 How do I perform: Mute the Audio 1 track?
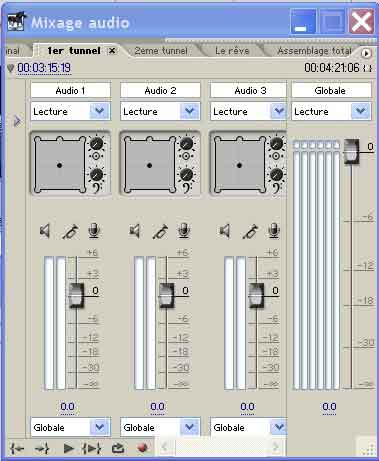click(x=45, y=231)
